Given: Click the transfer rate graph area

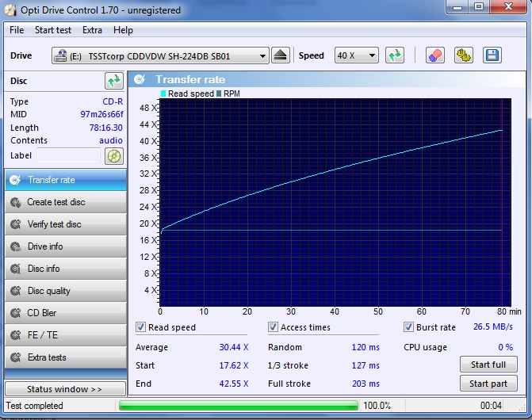Looking at the screenshot, I should click(x=335, y=202).
